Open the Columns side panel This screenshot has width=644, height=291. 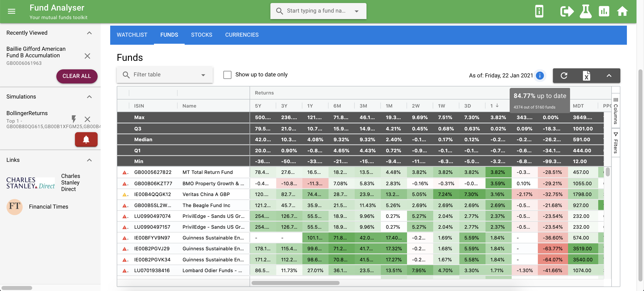pos(616,111)
